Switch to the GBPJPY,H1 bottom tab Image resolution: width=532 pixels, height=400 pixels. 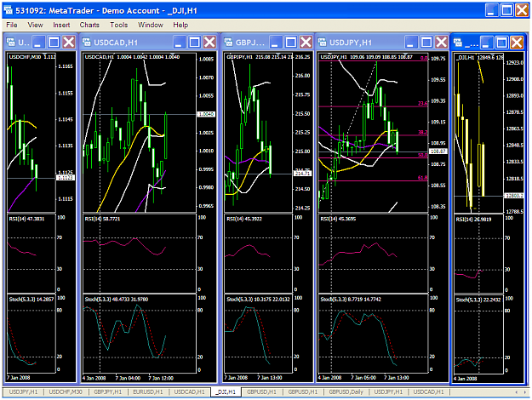tap(108, 391)
